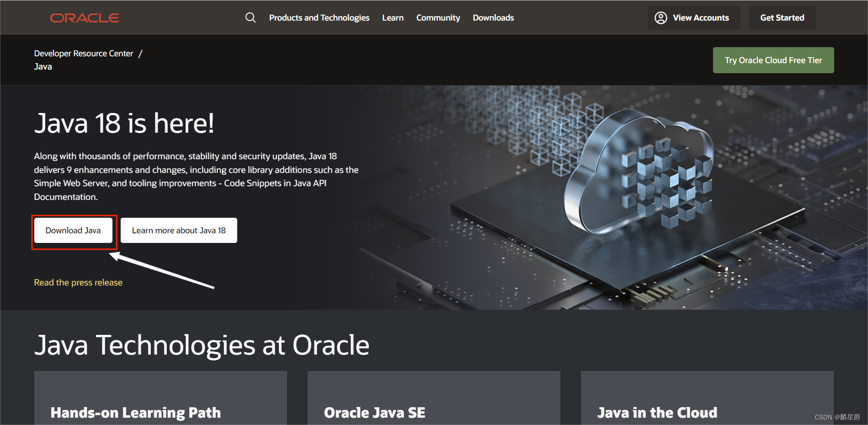Open the Learn menu
Screen dimensions: 868x425
pyautogui.click(x=393, y=18)
